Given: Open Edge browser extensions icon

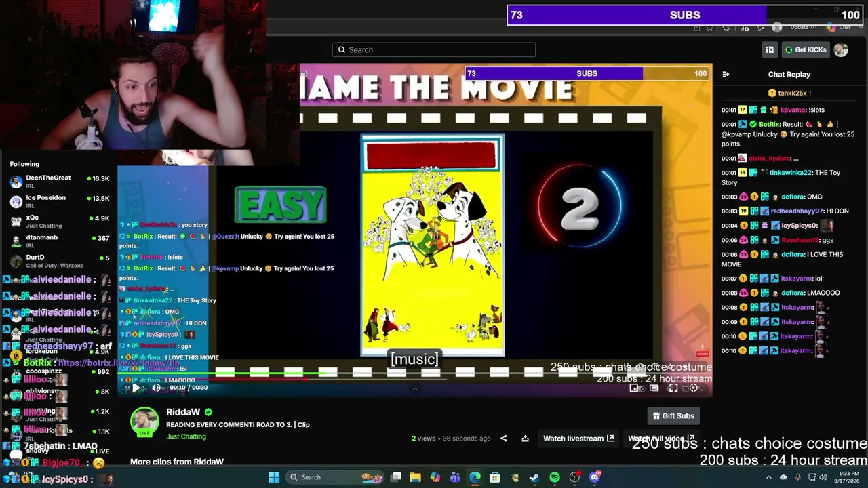Looking at the screenshot, I should click(x=726, y=27).
